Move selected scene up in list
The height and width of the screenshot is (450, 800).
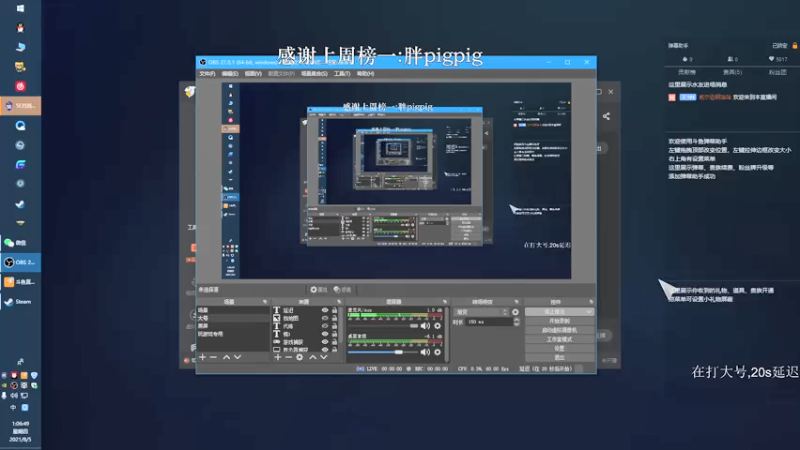click(226, 357)
